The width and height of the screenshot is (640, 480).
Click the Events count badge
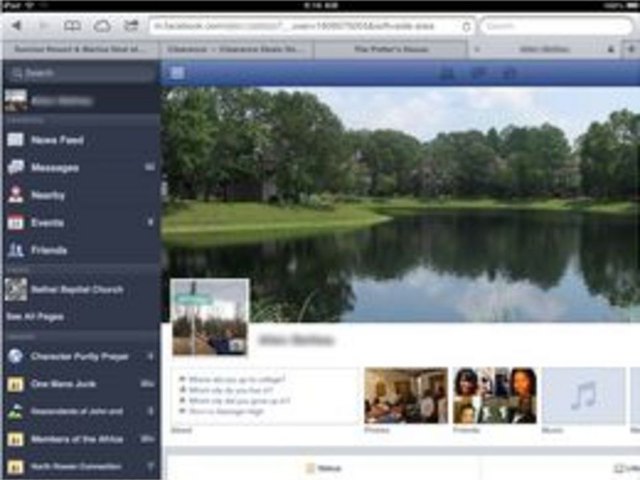(151, 222)
